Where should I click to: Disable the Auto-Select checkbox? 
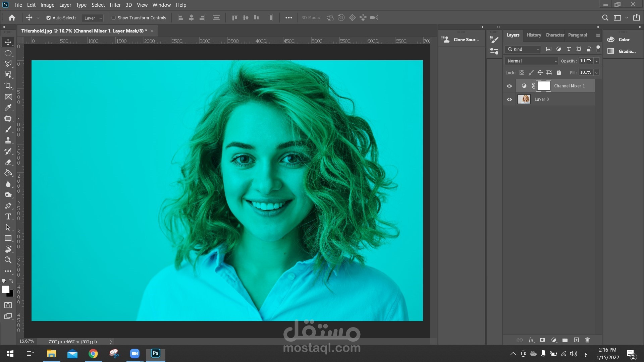pyautogui.click(x=48, y=18)
